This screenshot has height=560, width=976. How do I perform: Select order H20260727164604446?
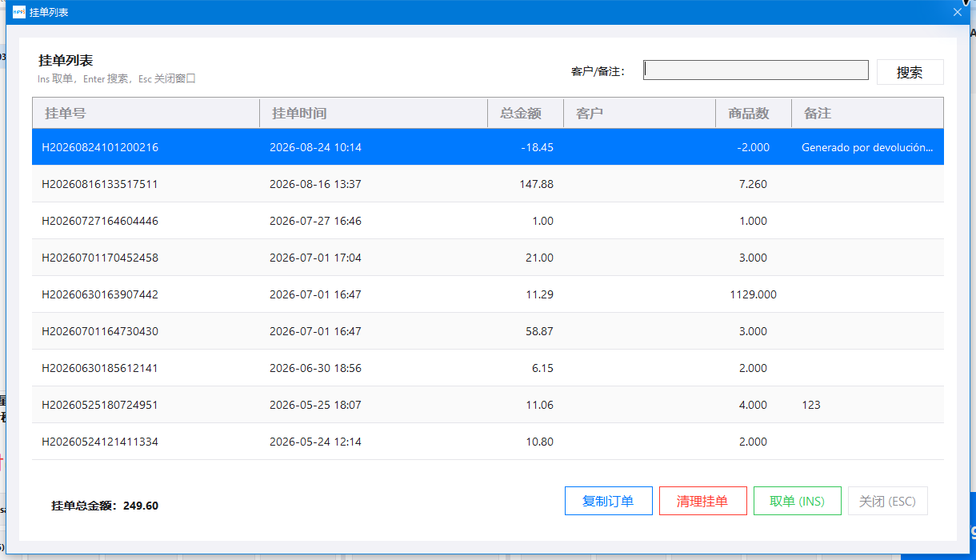(x=488, y=221)
